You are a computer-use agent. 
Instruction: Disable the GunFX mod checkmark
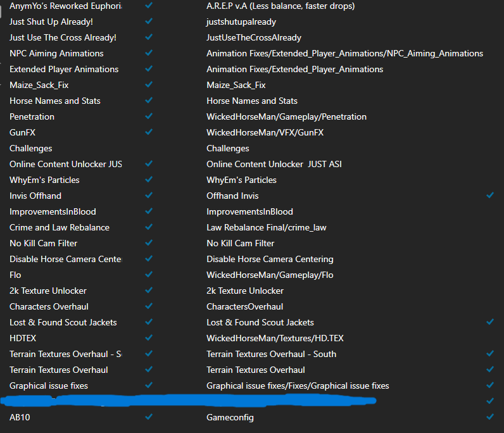pyautogui.click(x=149, y=132)
